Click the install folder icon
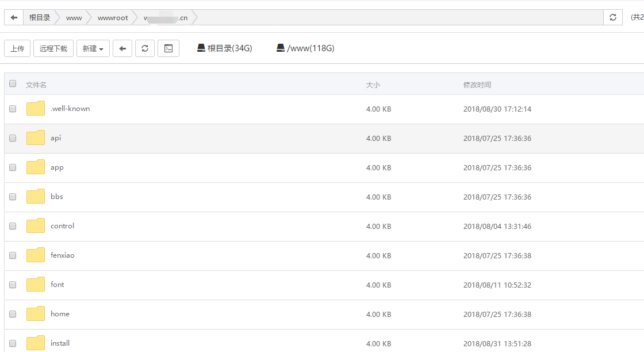Screen dimensions: 644x352 pos(36,343)
